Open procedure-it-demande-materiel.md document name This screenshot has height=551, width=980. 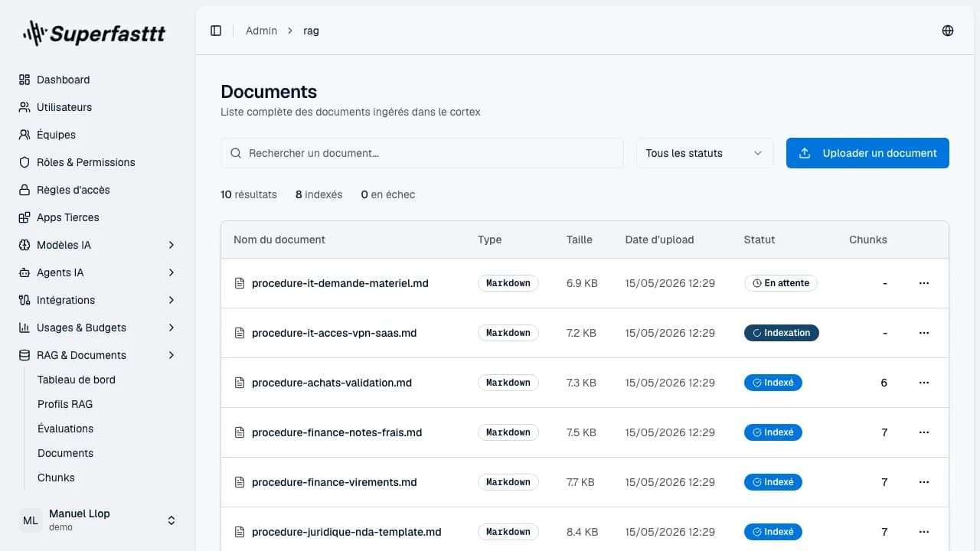click(340, 283)
